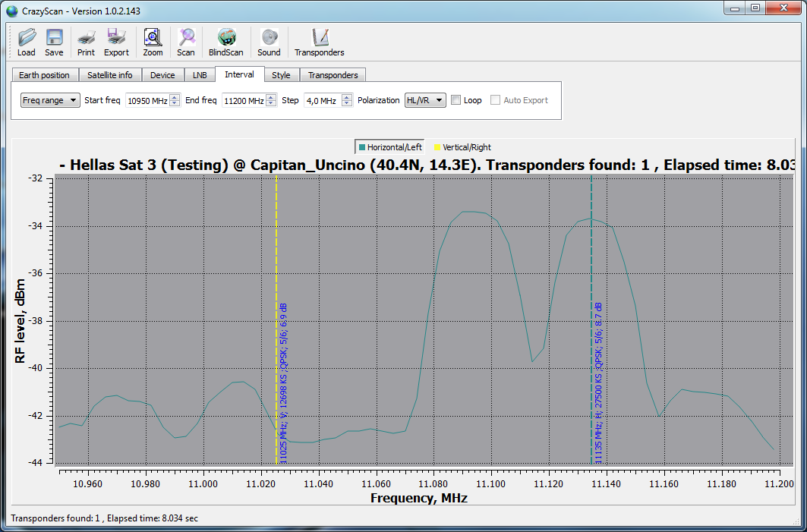Click the Step 4,0 MHz field

point(323,100)
